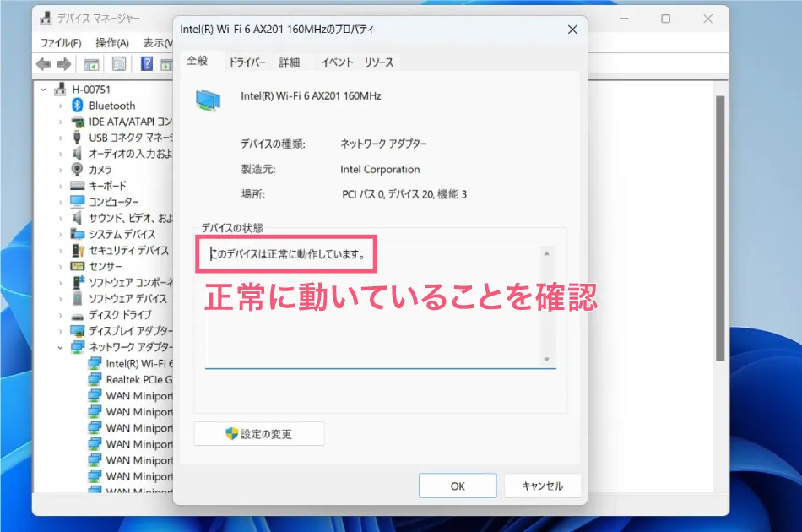Click the Properties toolbar icon
Screen dimensions: 802x532
(118, 63)
